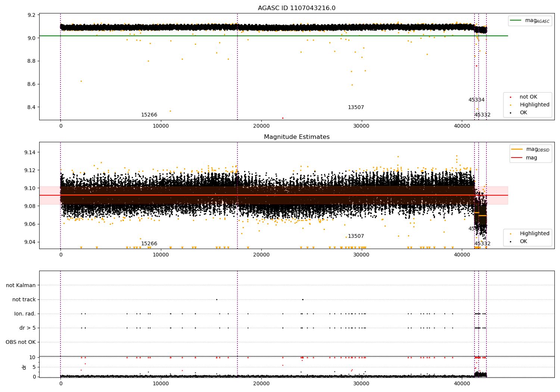Viewport: 560px width, 392px height.
Task: Select "OK" legend entry in Magnitude Estimates plot
Action: tap(523, 242)
